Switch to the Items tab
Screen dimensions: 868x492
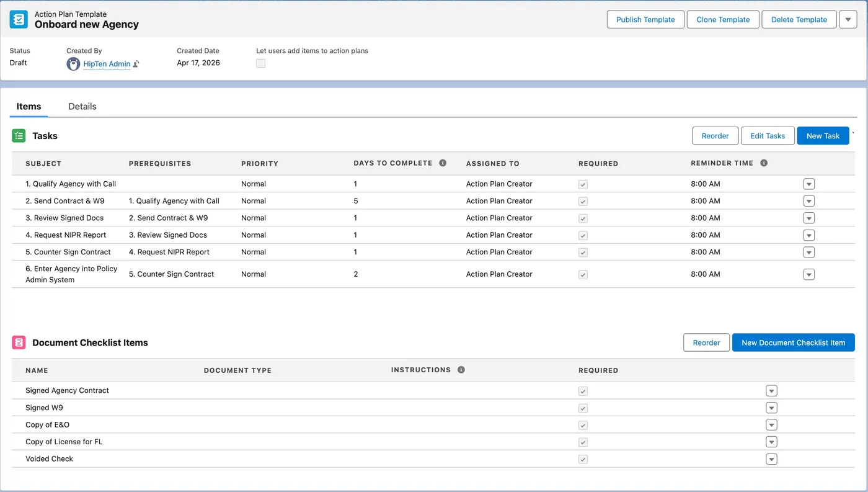coord(29,107)
